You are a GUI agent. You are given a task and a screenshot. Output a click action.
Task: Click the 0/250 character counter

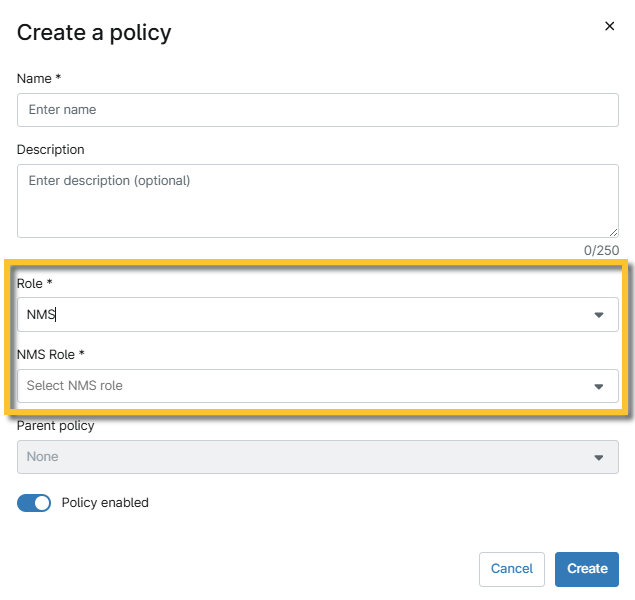pos(601,250)
